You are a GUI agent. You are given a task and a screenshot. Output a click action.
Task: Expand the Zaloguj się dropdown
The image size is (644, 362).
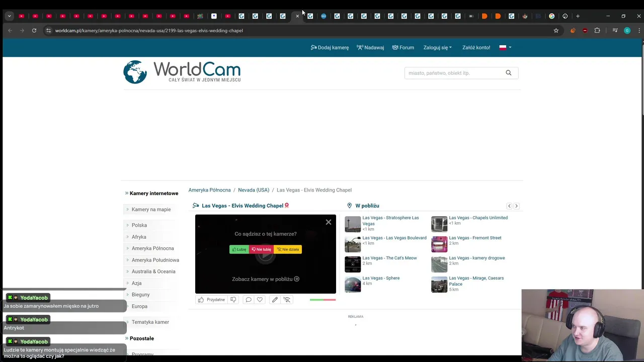point(438,48)
